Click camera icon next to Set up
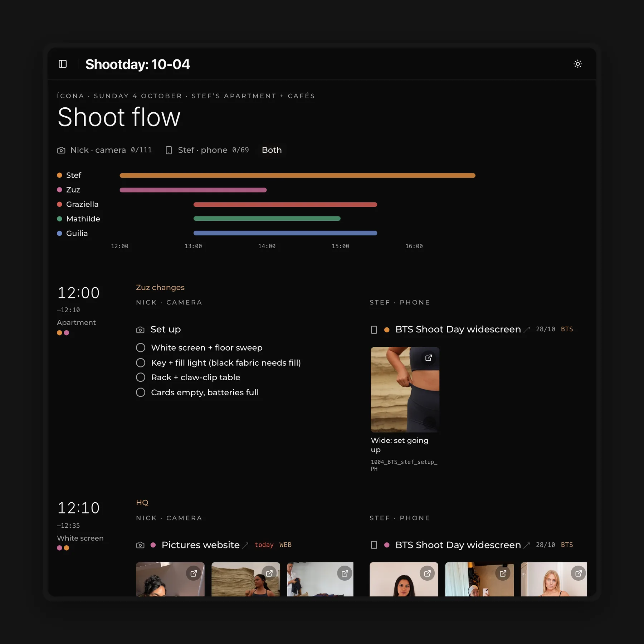Image resolution: width=644 pixels, height=644 pixels. point(140,330)
